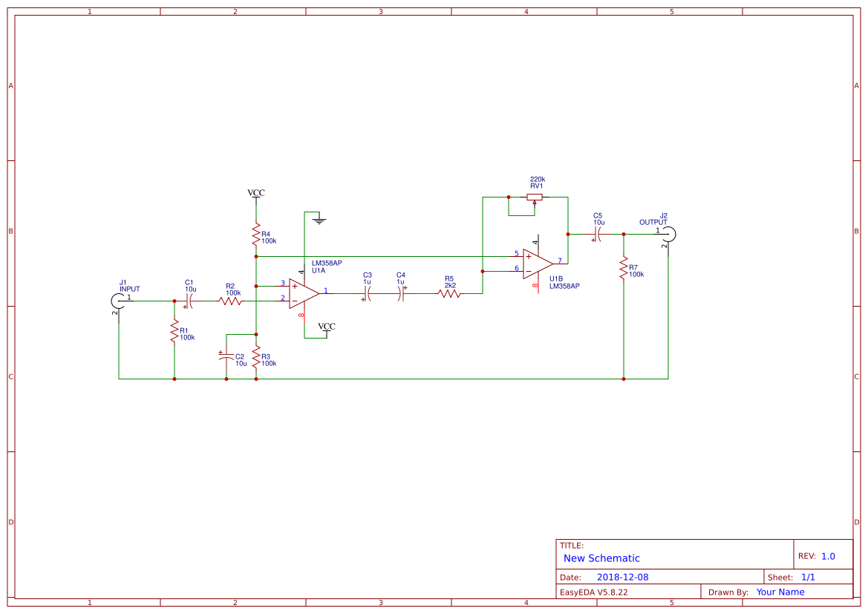
Task: Click the R7 100k load resistor
Action: (624, 269)
